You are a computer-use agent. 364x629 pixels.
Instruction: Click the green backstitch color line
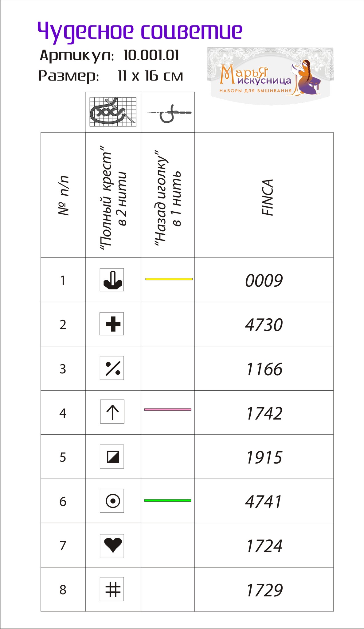(168, 500)
